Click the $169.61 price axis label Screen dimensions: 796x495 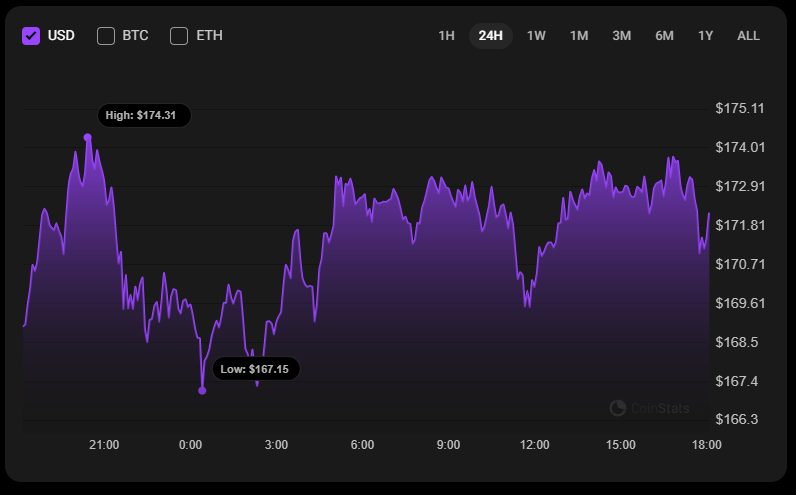click(x=740, y=303)
